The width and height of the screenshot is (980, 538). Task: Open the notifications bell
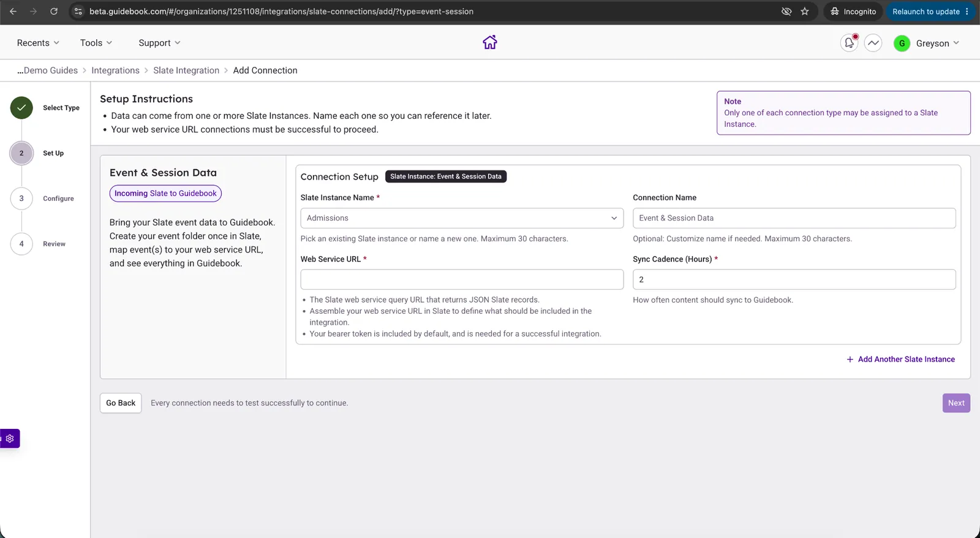[x=849, y=43]
